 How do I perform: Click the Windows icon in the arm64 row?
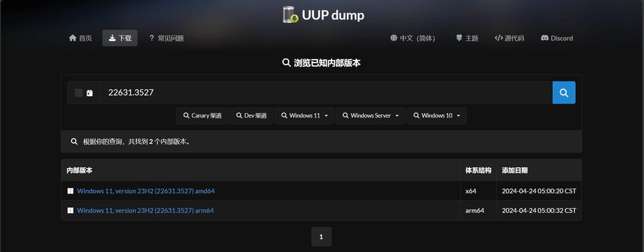coord(70,210)
